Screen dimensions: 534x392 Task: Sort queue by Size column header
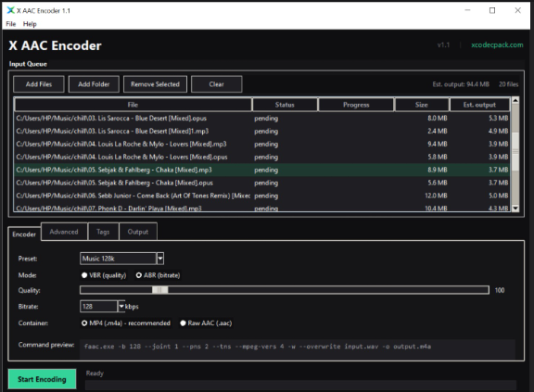pyautogui.click(x=421, y=105)
